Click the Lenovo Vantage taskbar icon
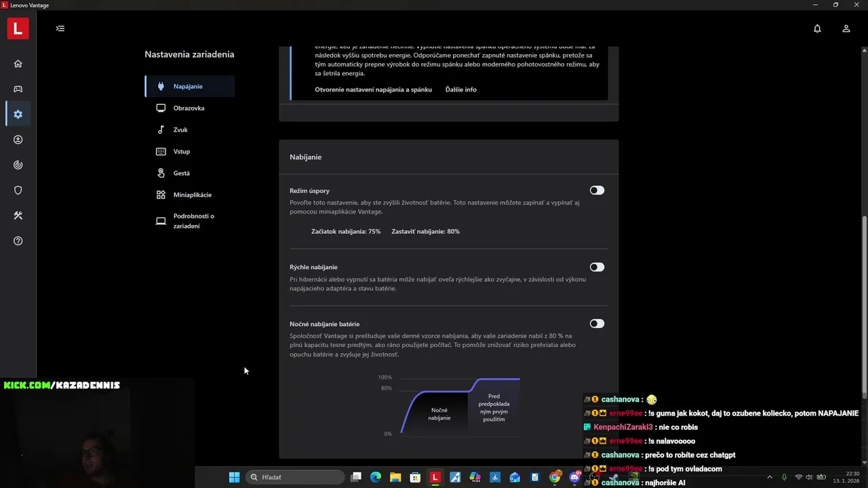 (x=435, y=477)
